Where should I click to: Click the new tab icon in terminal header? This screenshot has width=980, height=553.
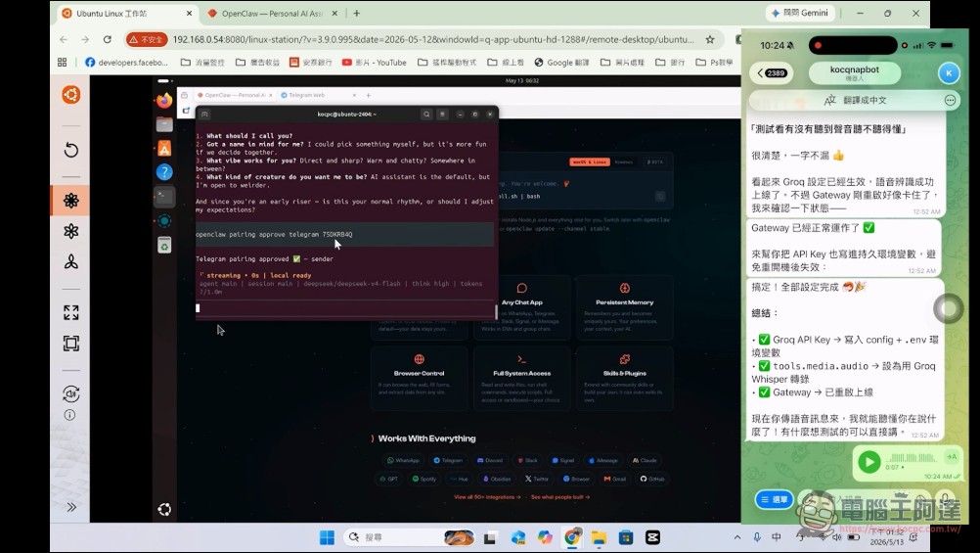[x=204, y=114]
